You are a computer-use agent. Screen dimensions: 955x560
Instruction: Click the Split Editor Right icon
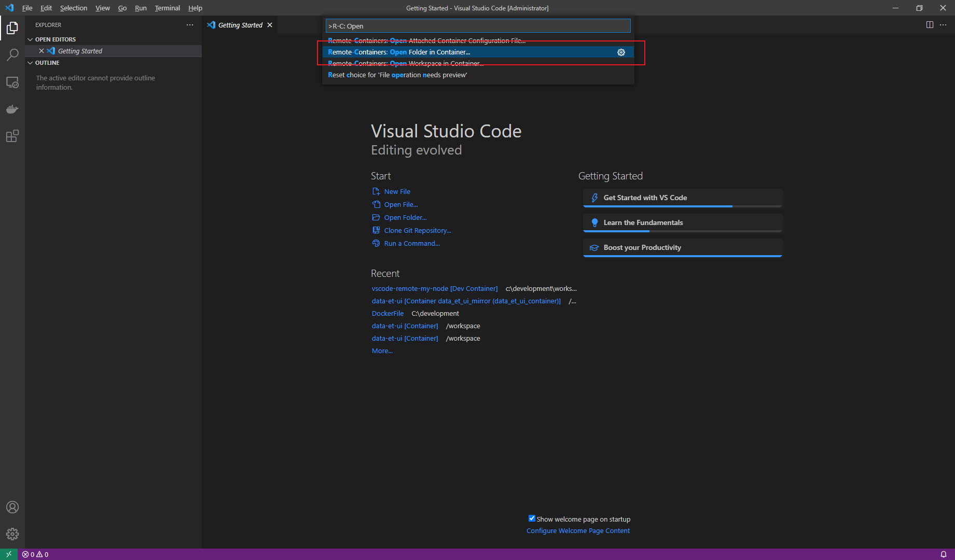[930, 25]
